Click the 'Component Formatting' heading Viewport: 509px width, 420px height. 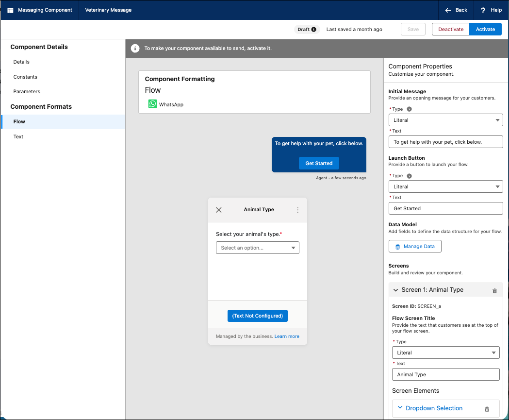180,79
